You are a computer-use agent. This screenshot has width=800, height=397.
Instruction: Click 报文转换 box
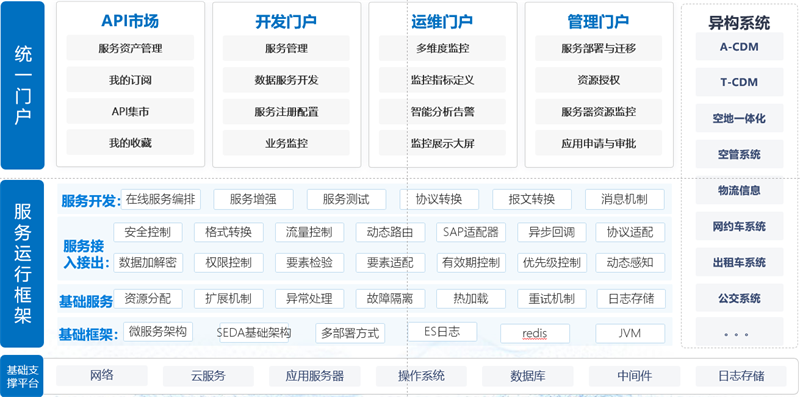pyautogui.click(x=532, y=199)
